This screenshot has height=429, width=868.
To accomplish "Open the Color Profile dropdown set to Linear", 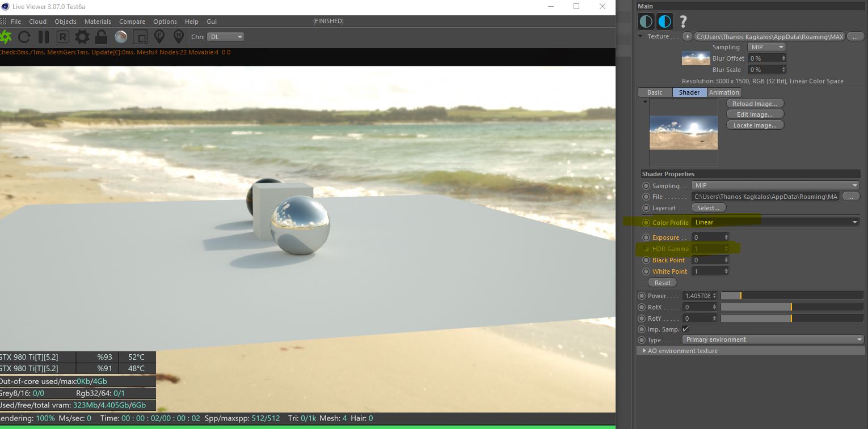I will pyautogui.click(x=776, y=222).
